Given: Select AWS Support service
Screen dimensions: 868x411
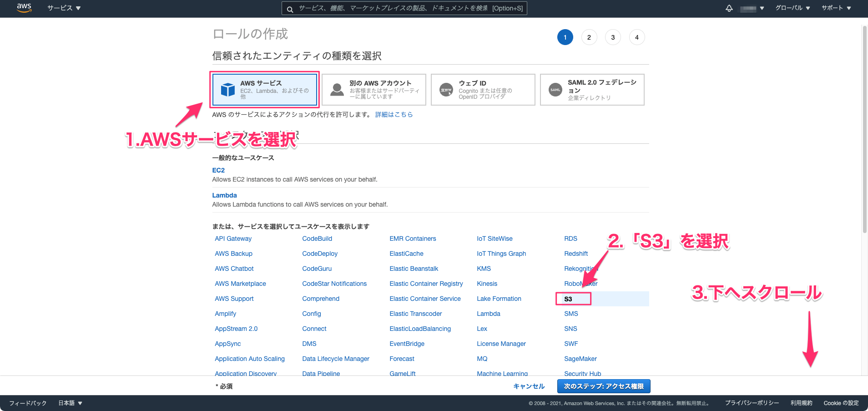Looking at the screenshot, I should point(234,299).
